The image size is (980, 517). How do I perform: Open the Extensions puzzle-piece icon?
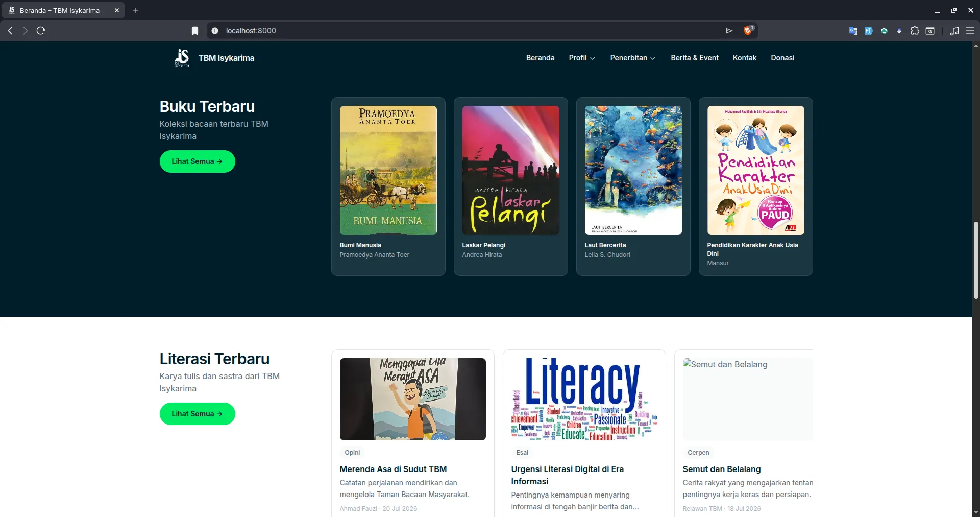coord(915,31)
